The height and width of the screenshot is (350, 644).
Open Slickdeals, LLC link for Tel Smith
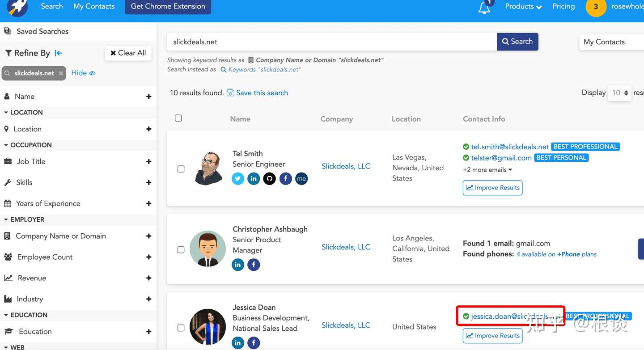346,166
